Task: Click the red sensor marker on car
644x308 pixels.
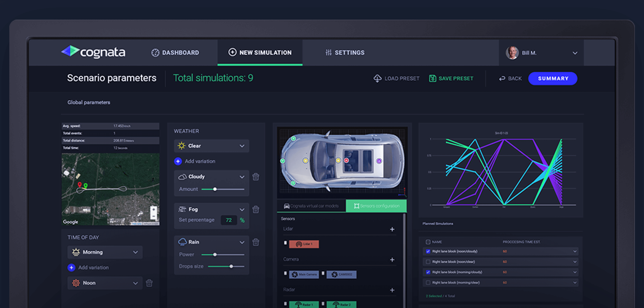Action: click(x=346, y=160)
